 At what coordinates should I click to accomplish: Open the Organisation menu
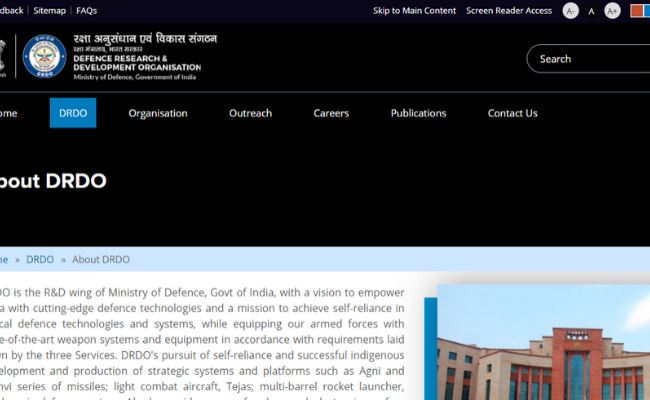coord(158,113)
